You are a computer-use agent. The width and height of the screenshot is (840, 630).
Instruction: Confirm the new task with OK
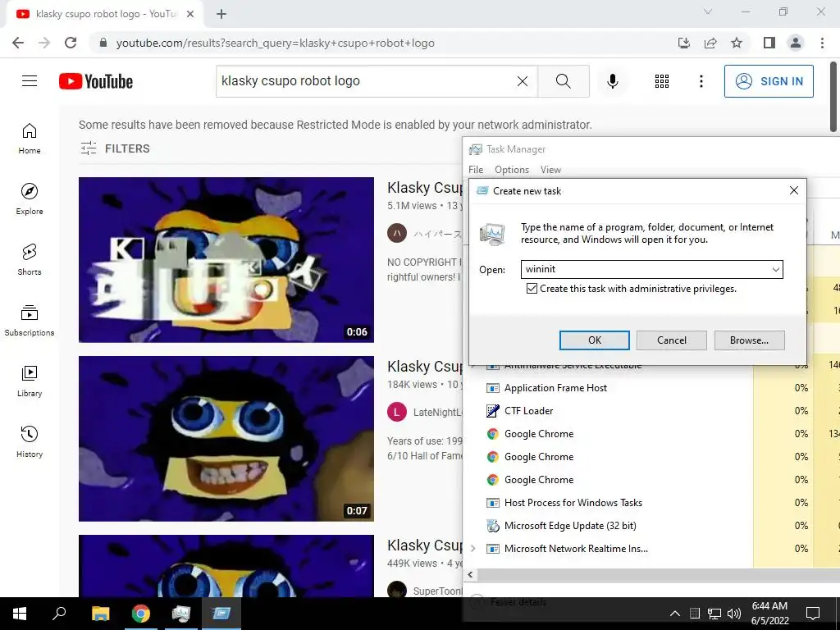pos(595,340)
